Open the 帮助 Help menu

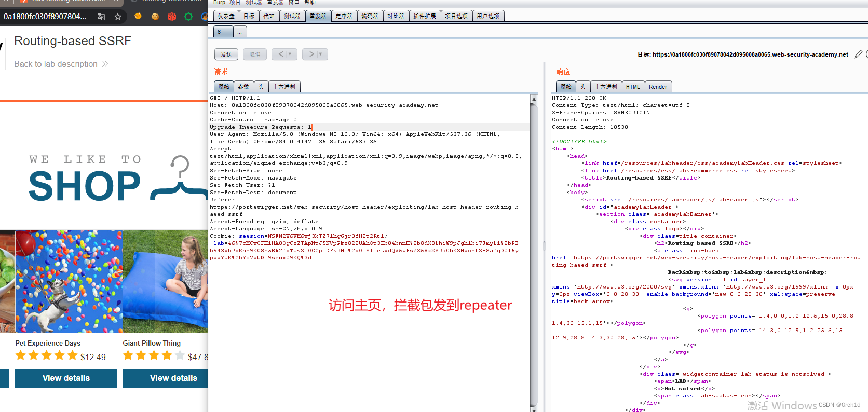(310, 2)
